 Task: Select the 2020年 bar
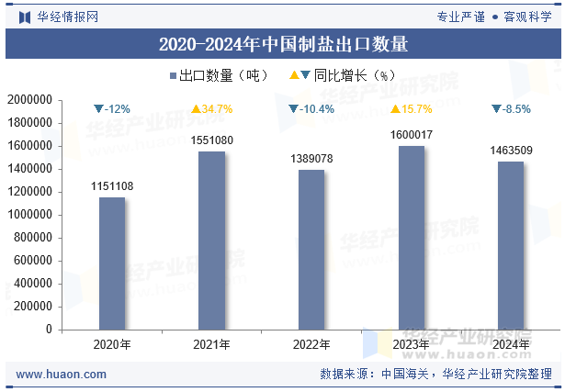pyautogui.click(x=112, y=263)
